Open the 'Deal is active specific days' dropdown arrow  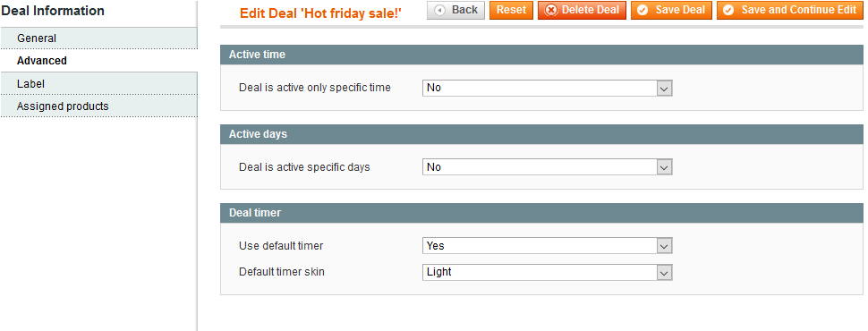point(664,167)
